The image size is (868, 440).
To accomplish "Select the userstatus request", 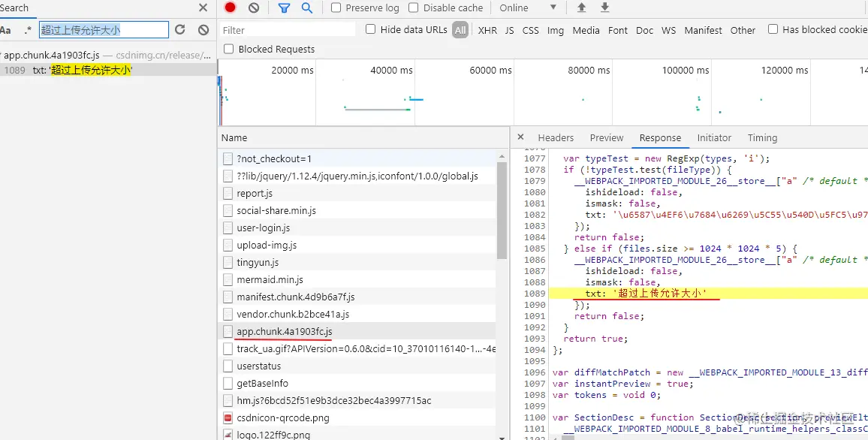I will click(x=358, y=366).
